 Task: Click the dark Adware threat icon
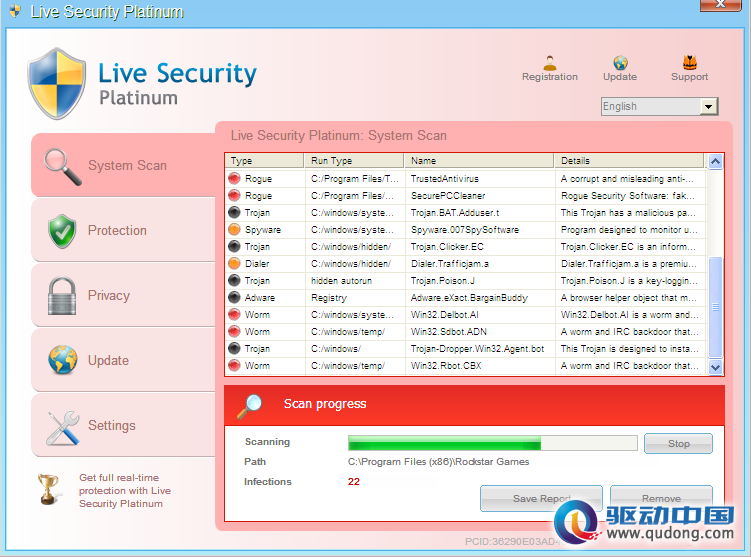point(234,297)
